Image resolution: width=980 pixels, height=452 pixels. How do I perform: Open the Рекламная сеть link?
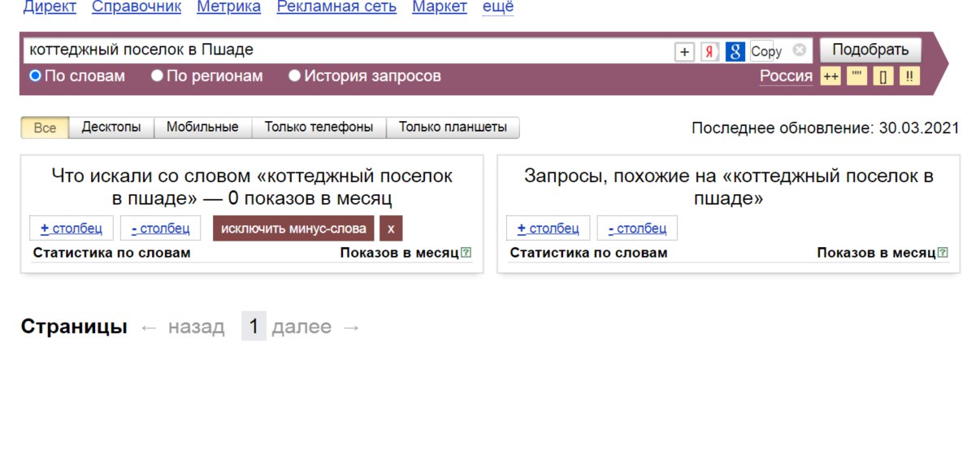tap(336, 7)
